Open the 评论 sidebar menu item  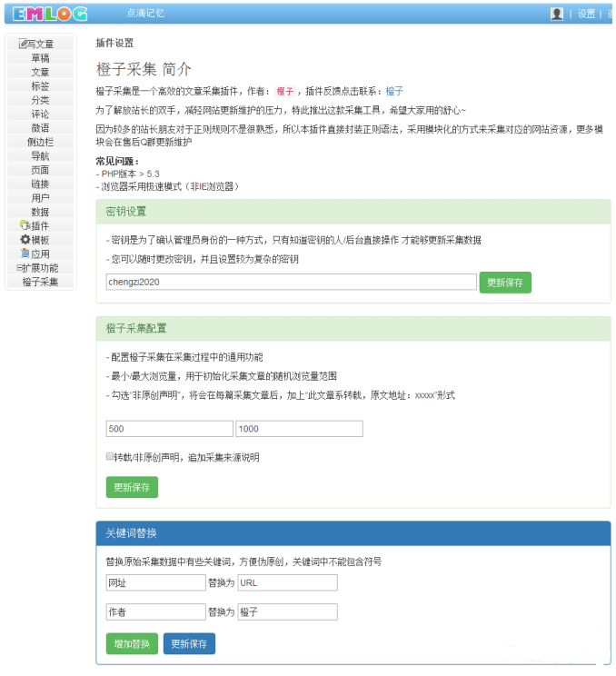(x=40, y=114)
